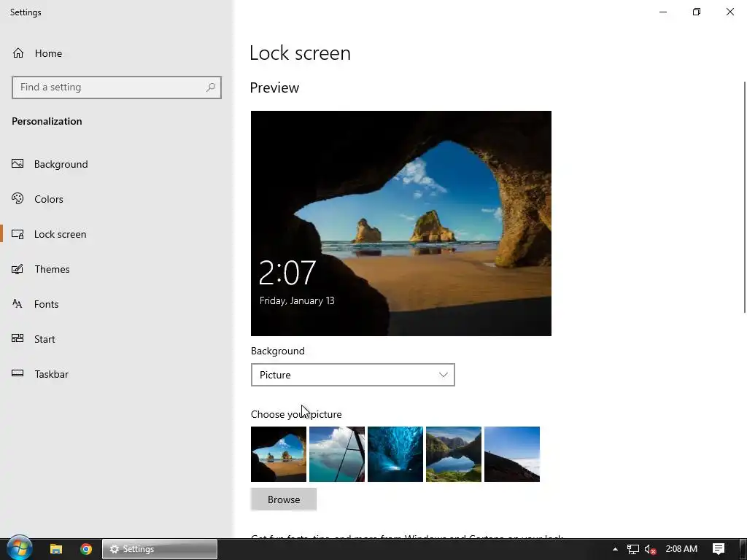Choose the airplane wing thumbnail picture

pos(337,454)
